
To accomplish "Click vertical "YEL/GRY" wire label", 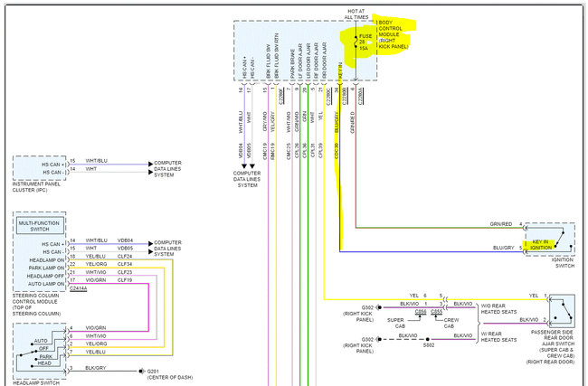I will (272, 121).
